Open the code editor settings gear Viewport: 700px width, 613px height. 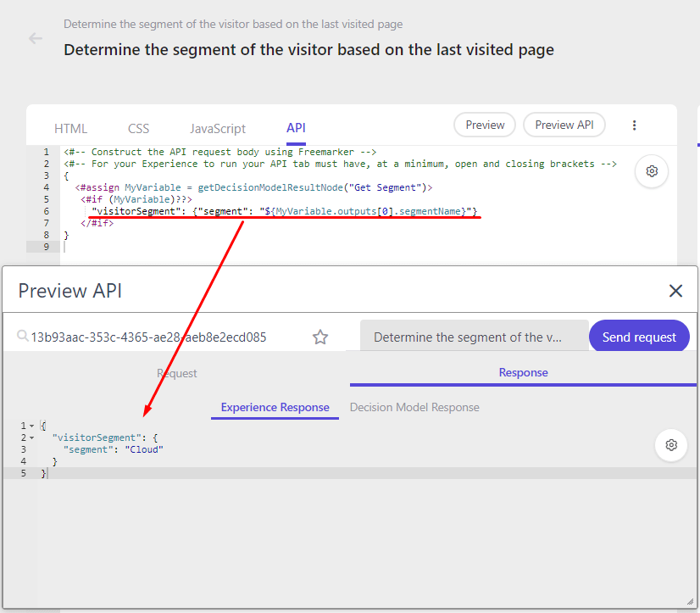(x=651, y=171)
